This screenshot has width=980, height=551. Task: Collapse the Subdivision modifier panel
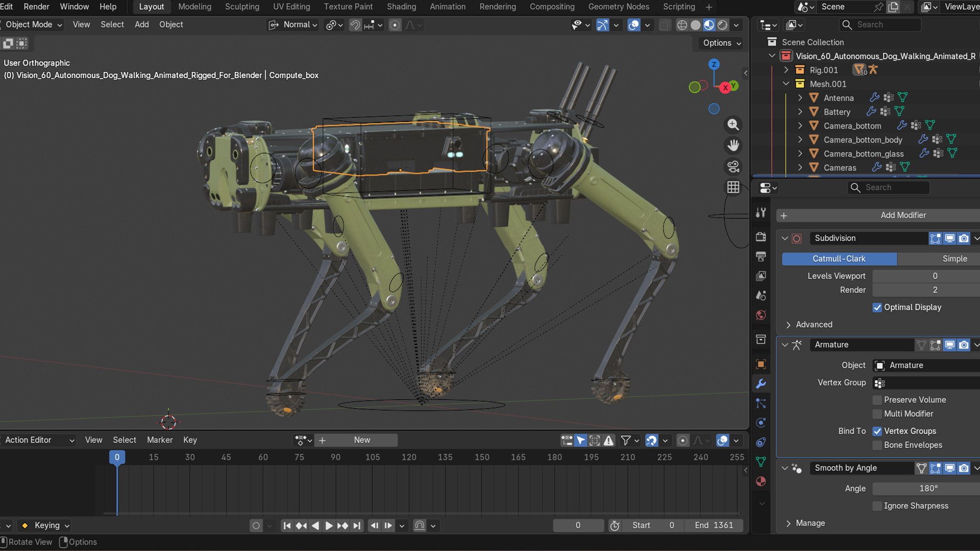click(785, 238)
